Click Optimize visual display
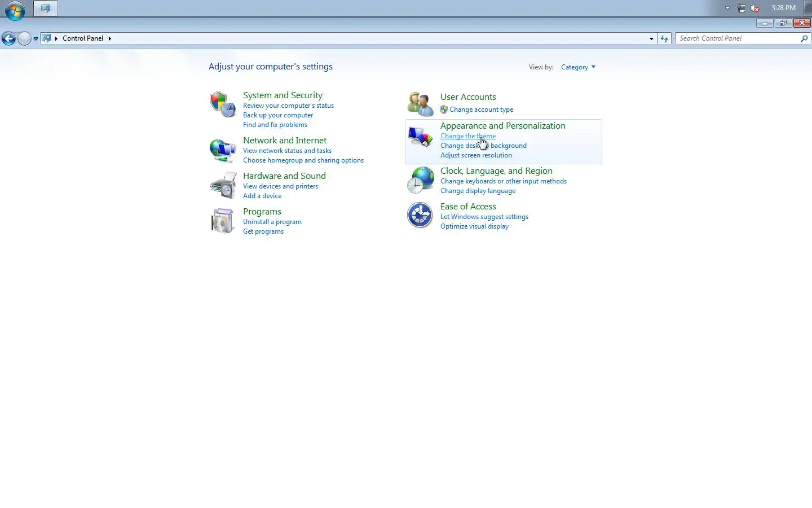The width and height of the screenshot is (812, 508). [474, 226]
